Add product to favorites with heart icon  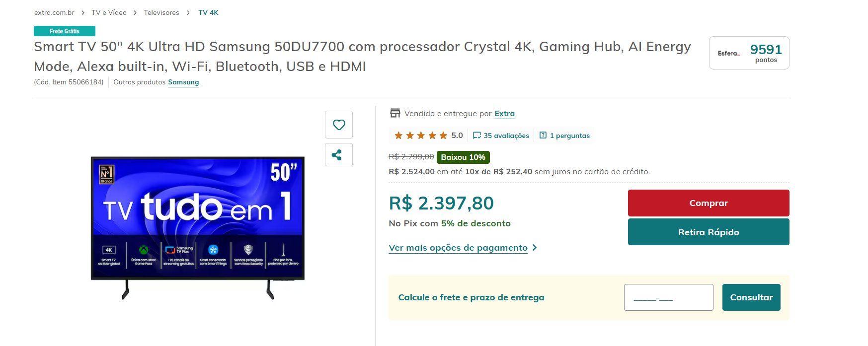pyautogui.click(x=339, y=125)
